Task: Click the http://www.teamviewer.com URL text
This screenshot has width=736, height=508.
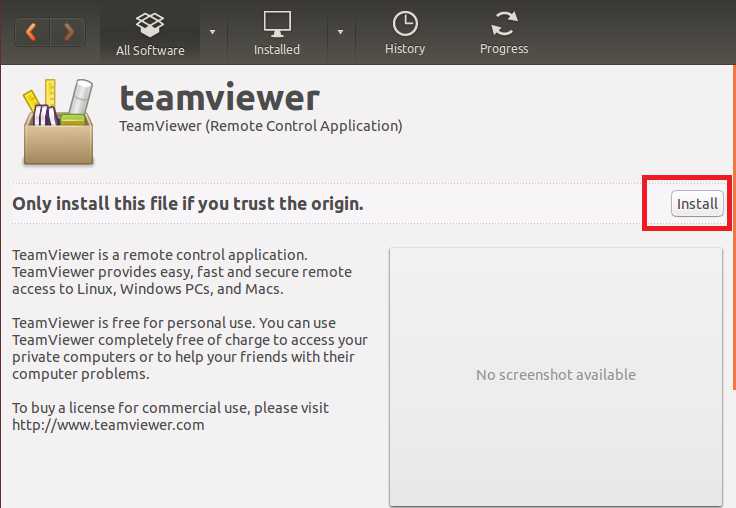Action: 108,425
